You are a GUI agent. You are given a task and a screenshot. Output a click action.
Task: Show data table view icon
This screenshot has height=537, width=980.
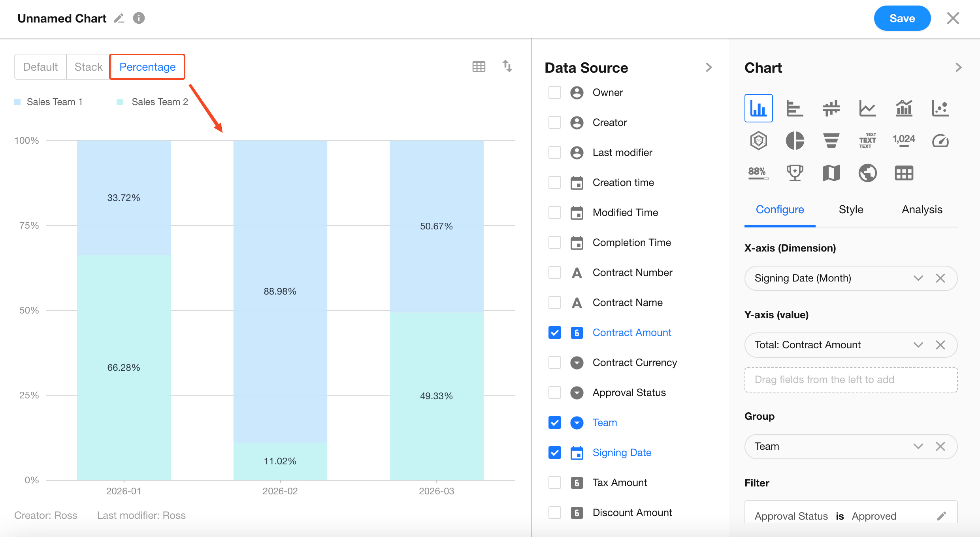479,66
